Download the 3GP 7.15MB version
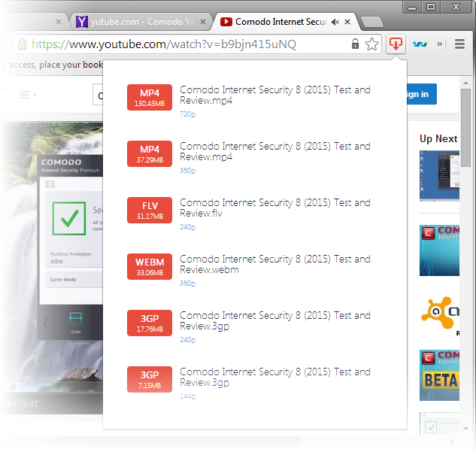Viewport: 476px width, 452px height. point(150,380)
